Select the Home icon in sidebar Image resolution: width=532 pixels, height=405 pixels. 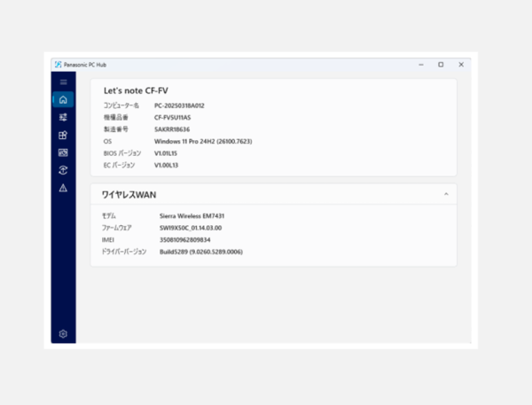click(x=63, y=100)
